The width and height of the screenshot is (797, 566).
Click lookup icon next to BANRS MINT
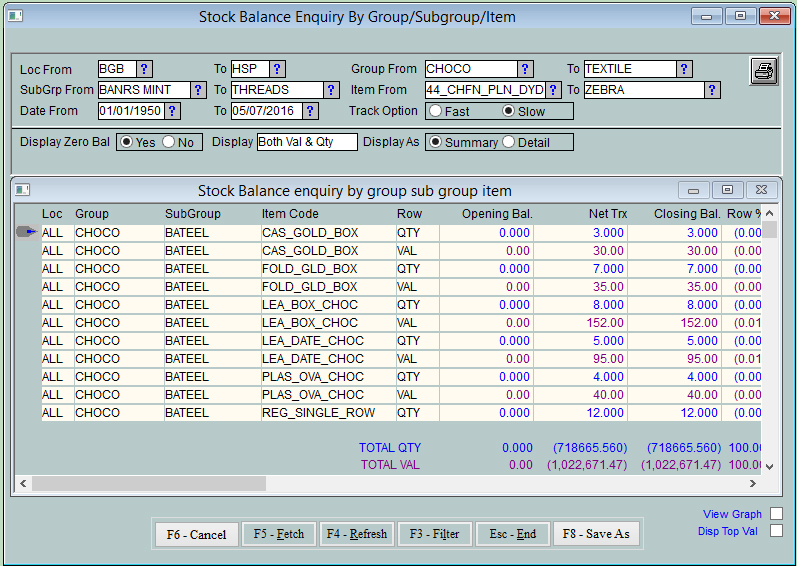[x=197, y=90]
